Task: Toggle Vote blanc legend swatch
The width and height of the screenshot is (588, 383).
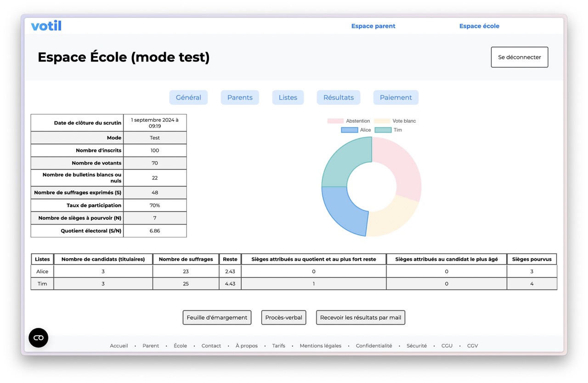Action: tap(382, 121)
